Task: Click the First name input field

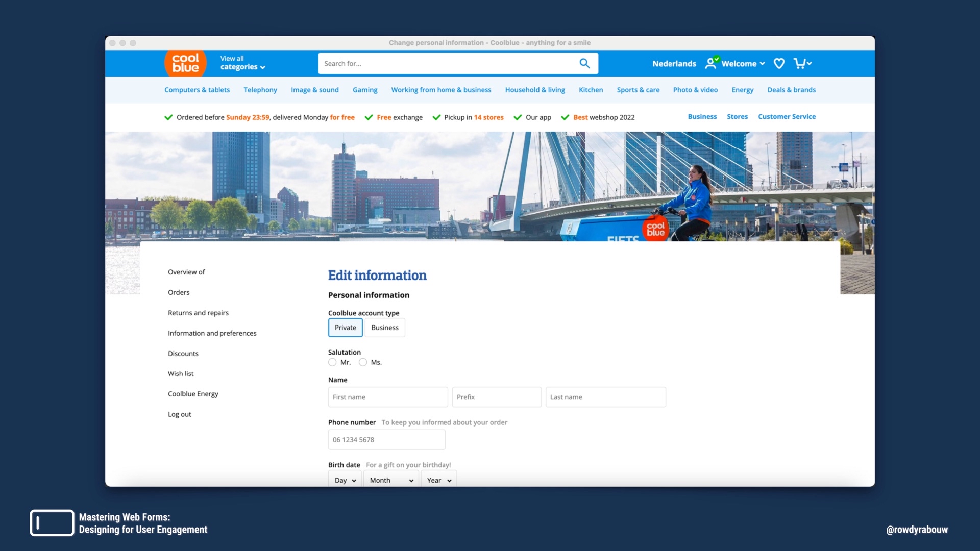Action: coord(388,397)
